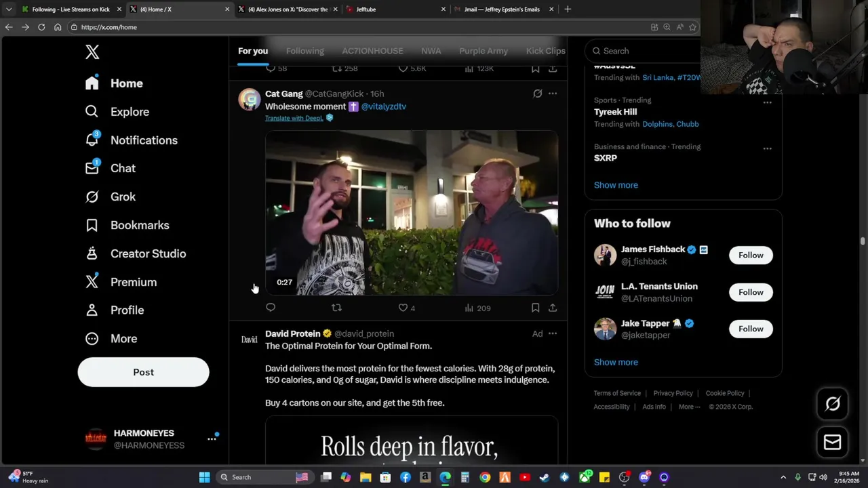Open options for $XRP trend

[x=767, y=148]
